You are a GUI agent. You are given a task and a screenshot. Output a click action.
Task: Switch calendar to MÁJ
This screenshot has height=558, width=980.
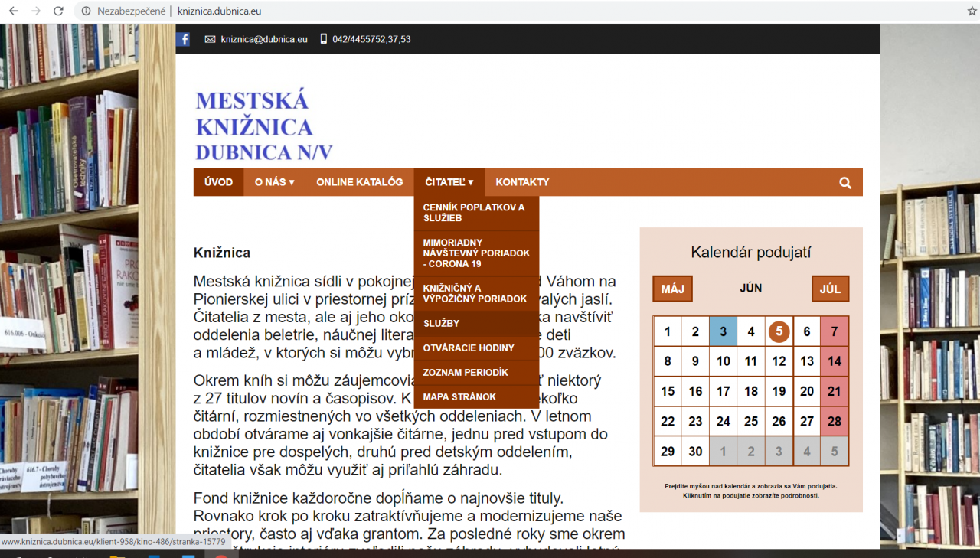tap(672, 289)
